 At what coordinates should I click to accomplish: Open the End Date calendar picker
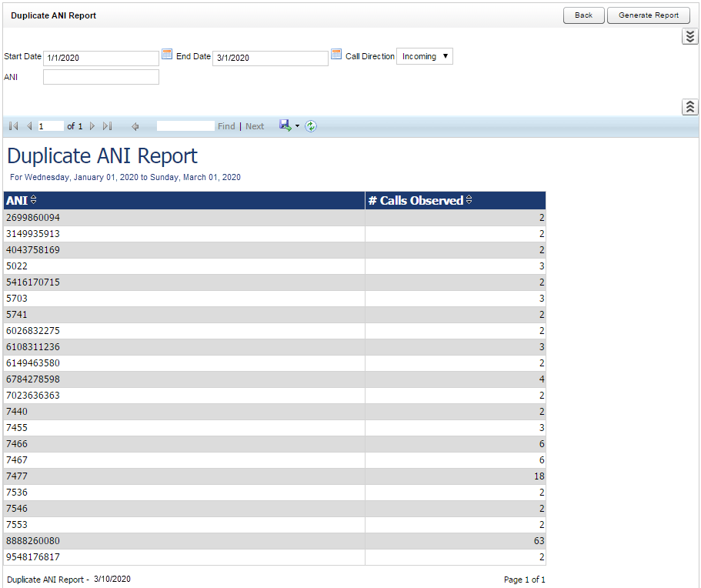click(x=336, y=55)
